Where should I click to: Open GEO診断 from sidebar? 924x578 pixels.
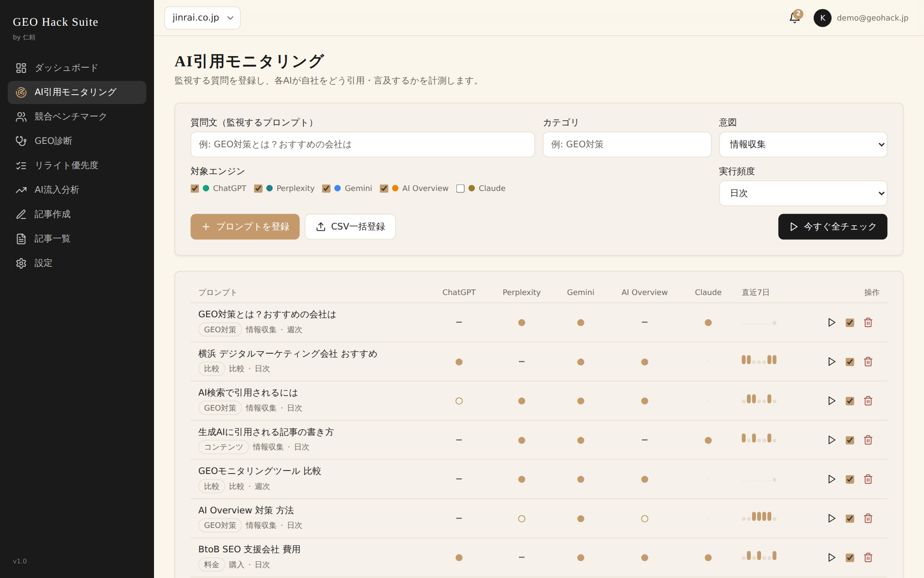tap(77, 141)
